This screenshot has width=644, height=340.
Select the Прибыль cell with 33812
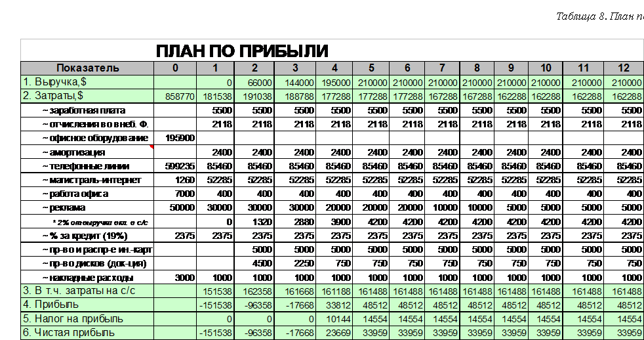pyautogui.click(x=334, y=305)
